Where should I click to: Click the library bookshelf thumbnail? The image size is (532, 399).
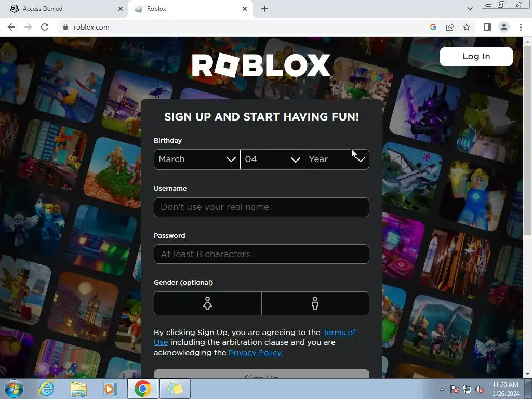click(x=456, y=263)
